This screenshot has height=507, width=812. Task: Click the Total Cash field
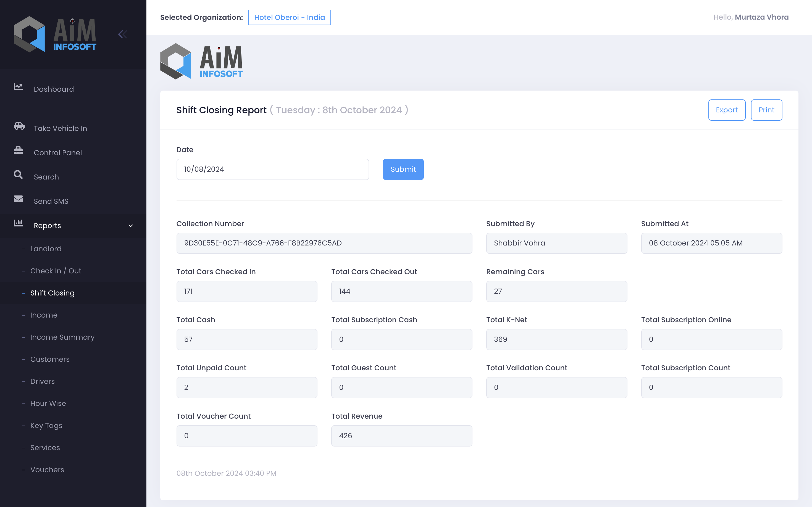point(247,339)
